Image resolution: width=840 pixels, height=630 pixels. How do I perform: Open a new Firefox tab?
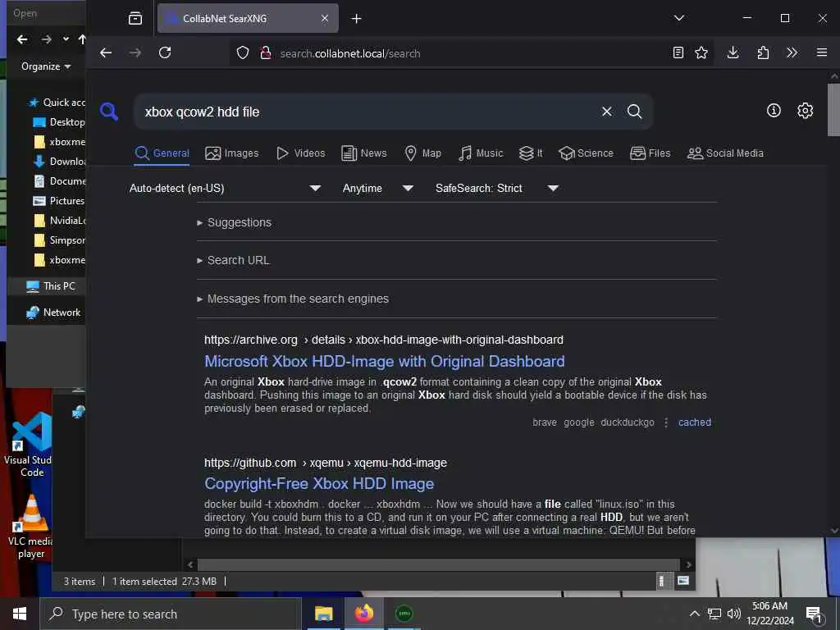(356, 19)
